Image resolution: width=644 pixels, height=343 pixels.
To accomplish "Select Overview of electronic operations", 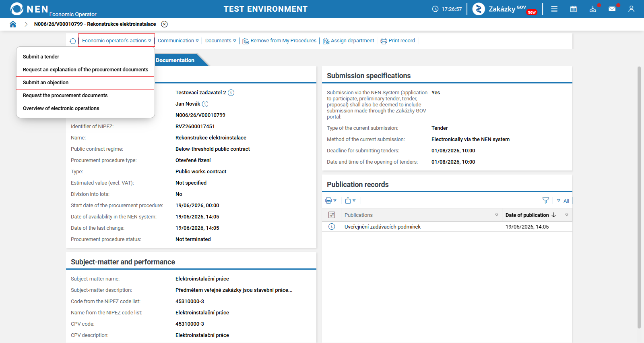I will [x=85, y=108].
